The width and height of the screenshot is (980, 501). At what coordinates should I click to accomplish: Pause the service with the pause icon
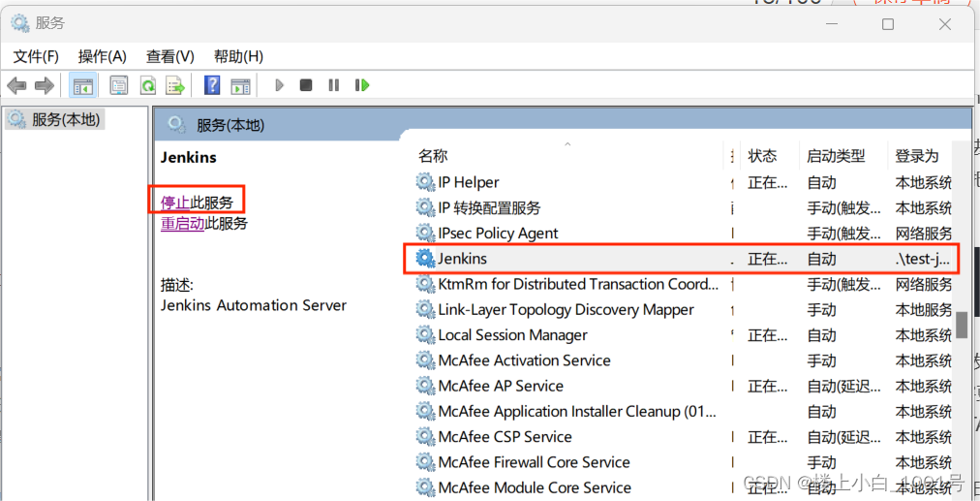334,85
